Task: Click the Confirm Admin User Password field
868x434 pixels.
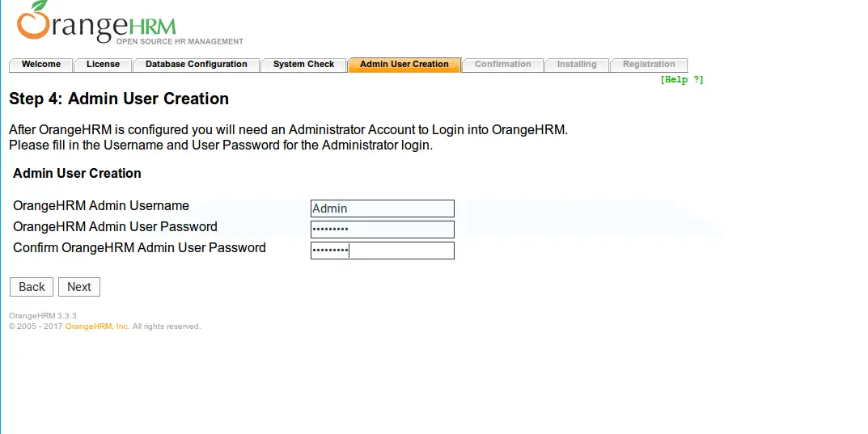Action: coord(383,251)
